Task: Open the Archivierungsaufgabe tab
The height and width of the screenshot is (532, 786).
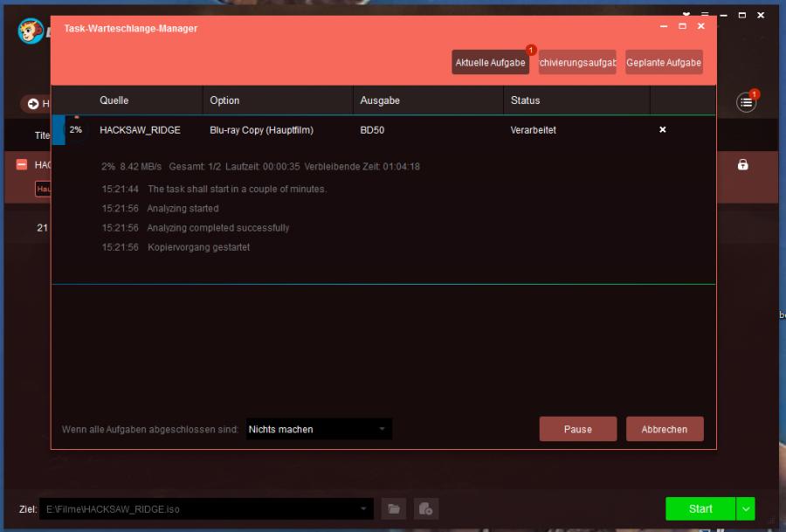Action: [577, 63]
